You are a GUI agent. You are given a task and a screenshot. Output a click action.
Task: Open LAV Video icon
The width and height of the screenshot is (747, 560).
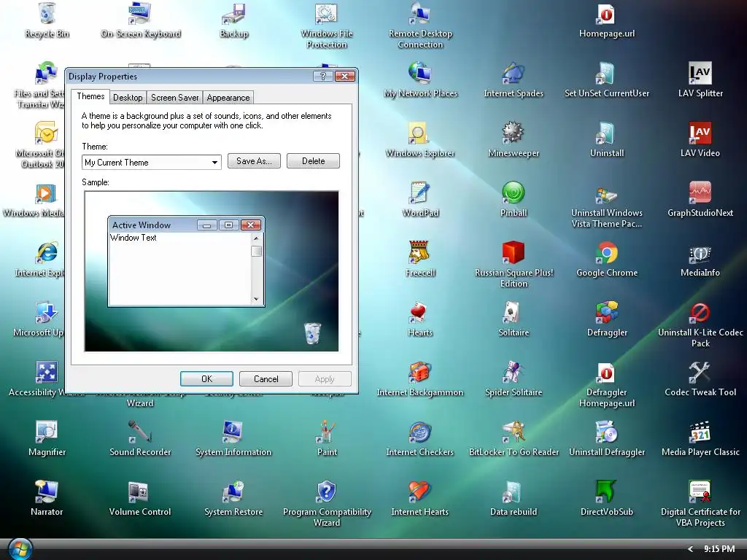(x=700, y=133)
